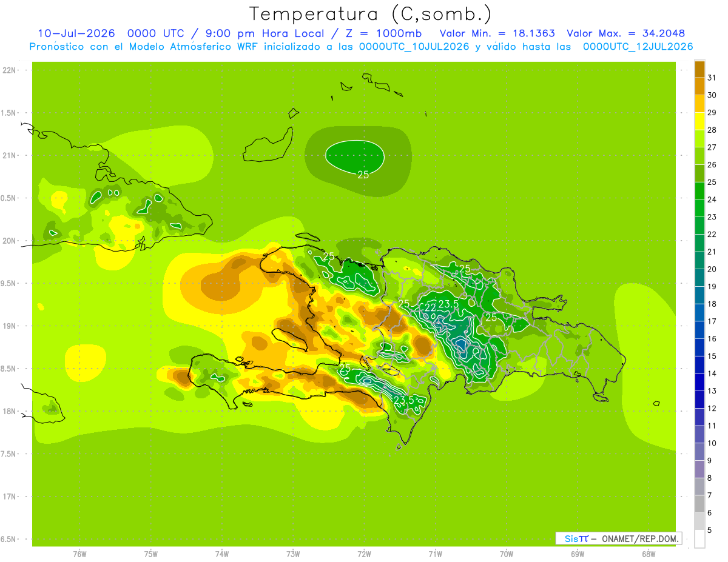Click the title 'Temperatura (C,somb.)'
This screenshot has height=562, width=728.
click(x=371, y=15)
